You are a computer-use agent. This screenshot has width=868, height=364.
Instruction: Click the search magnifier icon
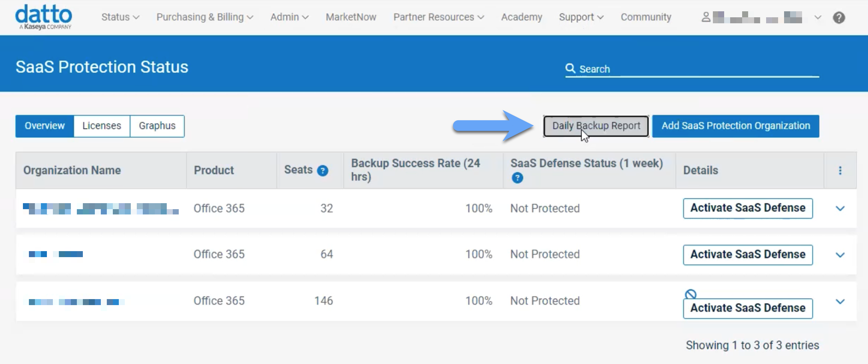(x=570, y=68)
